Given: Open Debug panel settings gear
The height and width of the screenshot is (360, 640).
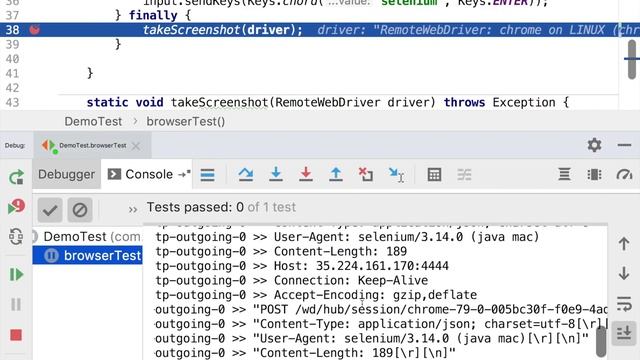Looking at the screenshot, I should coord(594,145).
